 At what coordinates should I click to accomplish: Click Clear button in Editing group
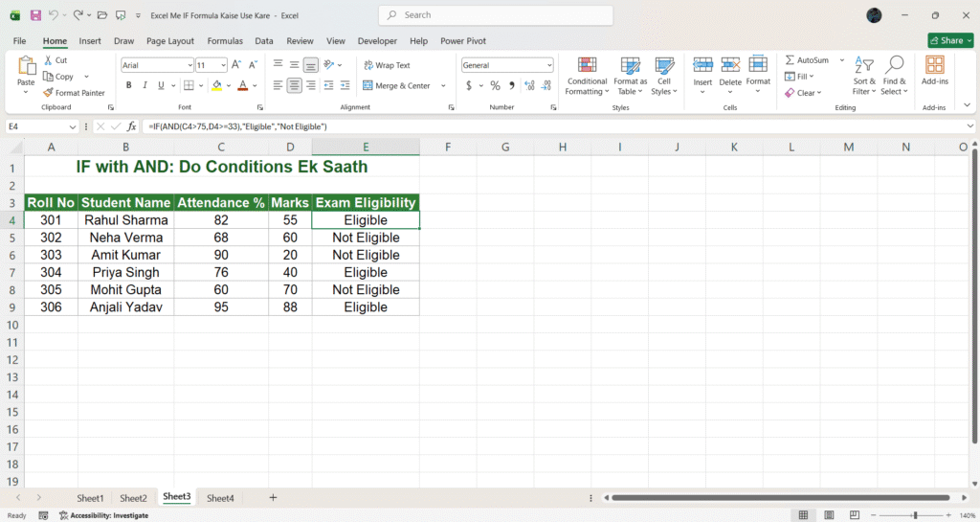[x=803, y=93]
